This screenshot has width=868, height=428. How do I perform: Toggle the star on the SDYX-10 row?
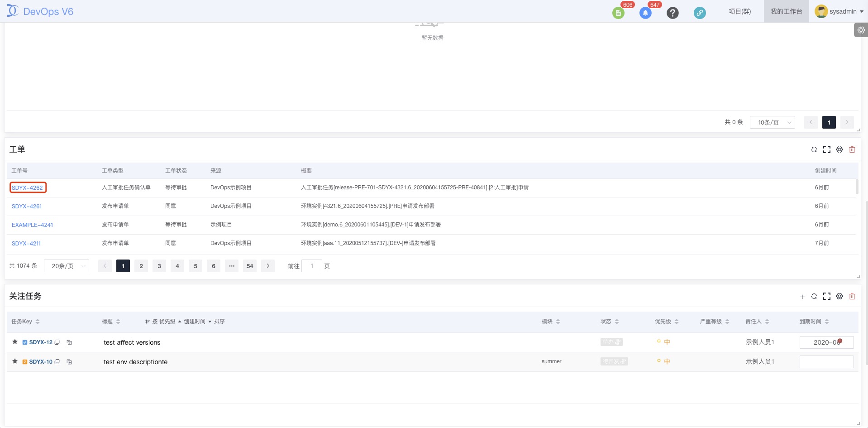15,361
